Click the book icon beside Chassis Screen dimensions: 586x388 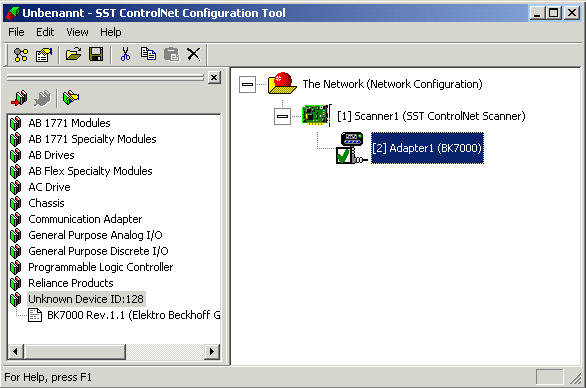pyautogui.click(x=16, y=203)
